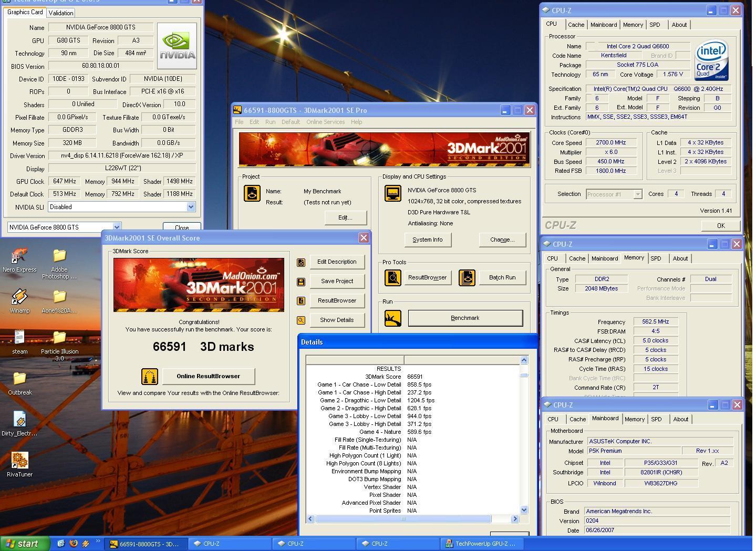Click the Driver Version field in GPU-Z
Image resolution: width=756 pixels, height=551 pixels.
(121, 156)
